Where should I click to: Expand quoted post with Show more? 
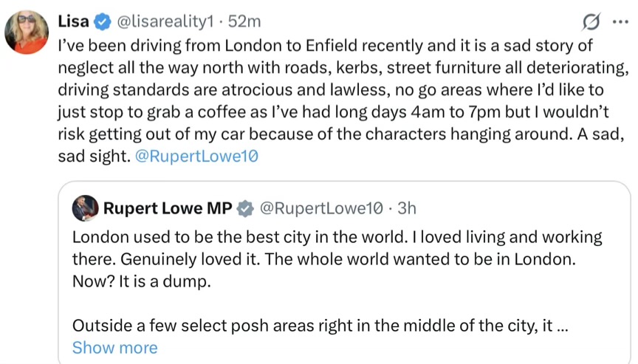(114, 348)
